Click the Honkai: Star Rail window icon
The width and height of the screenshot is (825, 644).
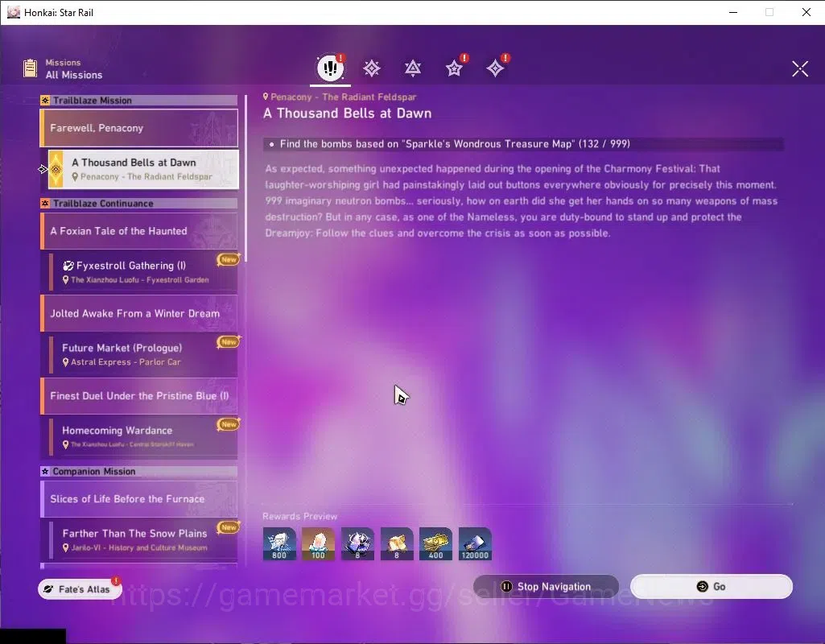click(14, 12)
